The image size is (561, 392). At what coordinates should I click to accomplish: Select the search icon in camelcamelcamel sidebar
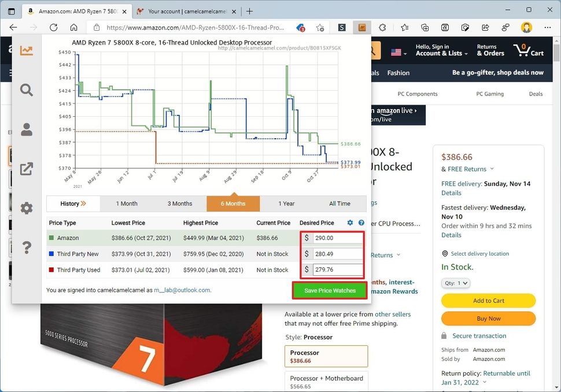[26, 90]
